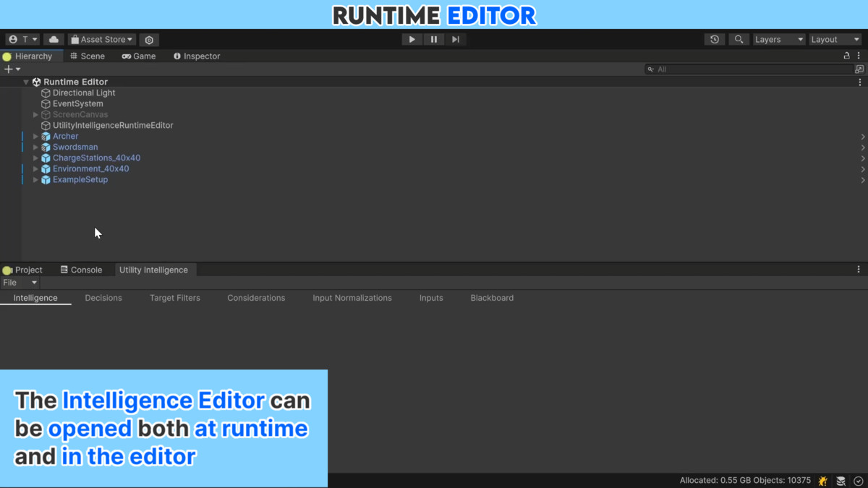This screenshot has width=868, height=488.
Task: Click the toolbar search magnifier icon
Action: pyautogui.click(x=739, y=40)
